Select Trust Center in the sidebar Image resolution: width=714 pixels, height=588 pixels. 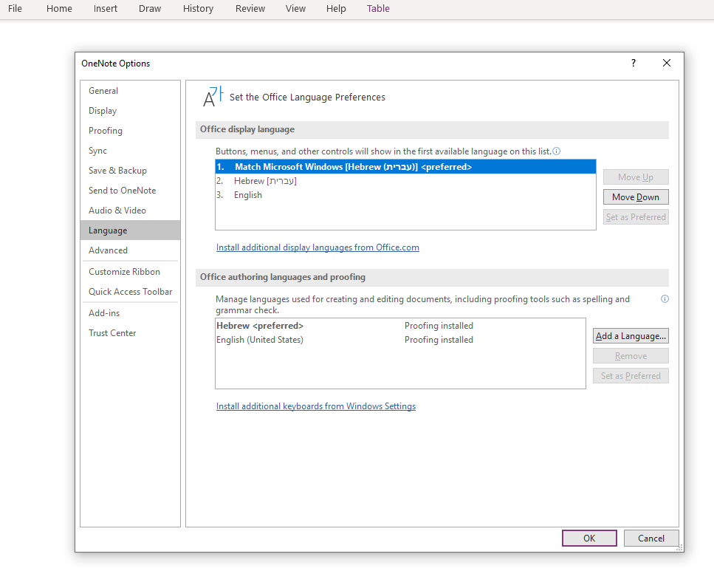point(111,332)
